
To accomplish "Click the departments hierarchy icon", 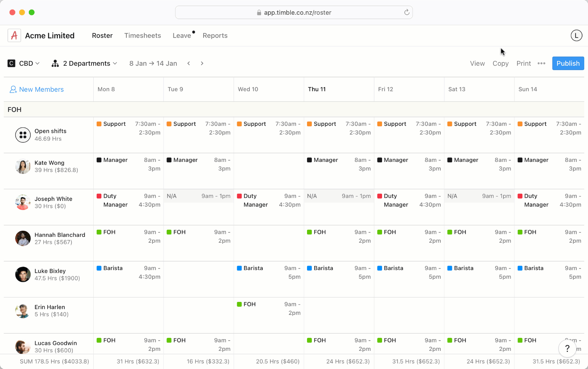I will pos(55,63).
